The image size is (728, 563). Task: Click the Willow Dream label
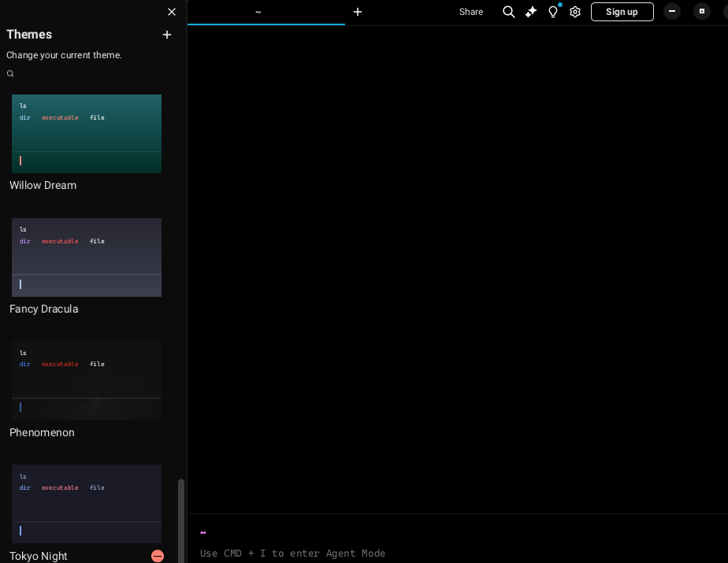tap(43, 185)
